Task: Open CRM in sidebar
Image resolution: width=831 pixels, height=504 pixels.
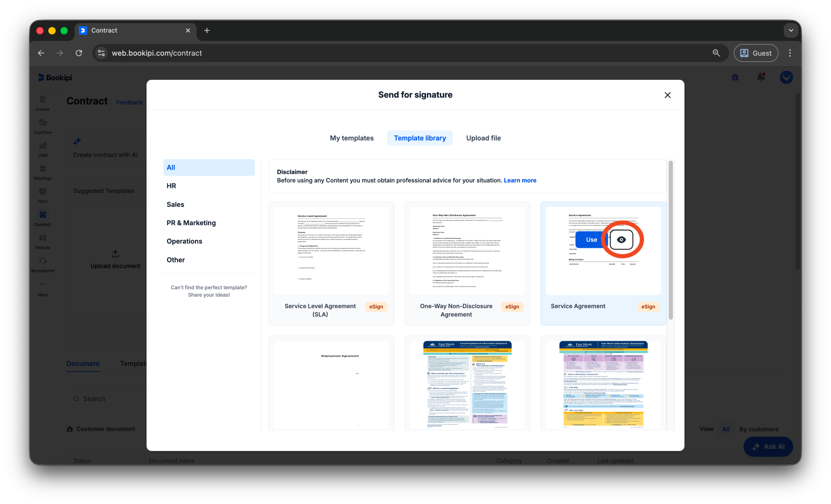Action: tap(43, 150)
